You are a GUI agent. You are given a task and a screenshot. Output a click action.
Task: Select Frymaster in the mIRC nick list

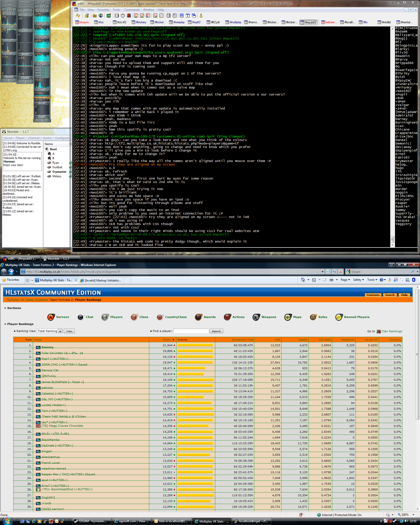(404, 161)
